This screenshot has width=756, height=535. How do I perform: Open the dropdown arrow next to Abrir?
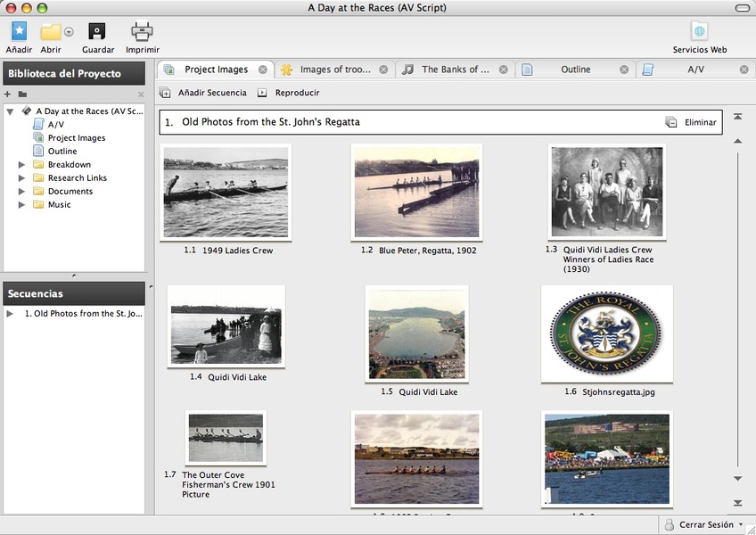(x=69, y=32)
